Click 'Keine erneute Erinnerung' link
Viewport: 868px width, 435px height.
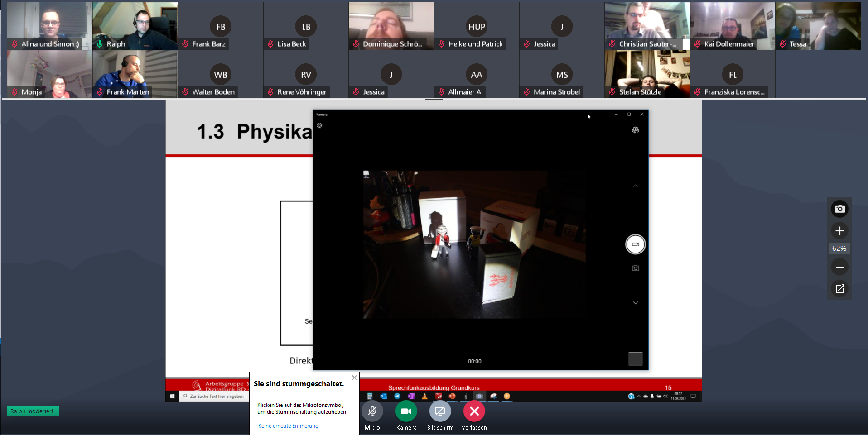pyautogui.click(x=288, y=426)
